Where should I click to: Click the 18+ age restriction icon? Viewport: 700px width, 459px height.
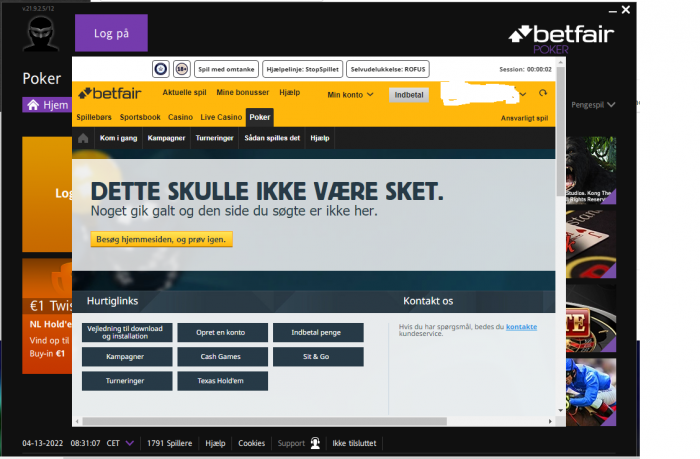click(182, 69)
